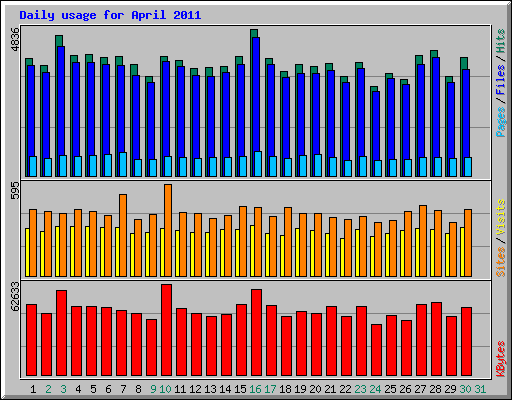Image resolution: width=512 pixels, height=400 pixels.
Task: Click day label 8 on the x-axis
Action: tap(138, 389)
